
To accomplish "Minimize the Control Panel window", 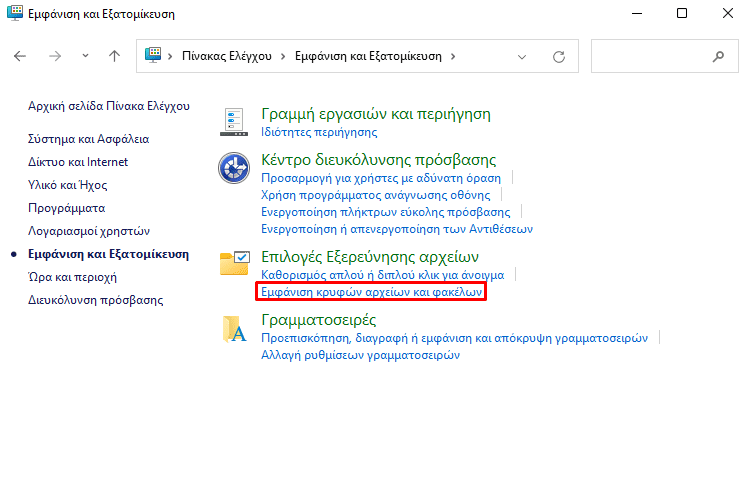I will click(637, 13).
